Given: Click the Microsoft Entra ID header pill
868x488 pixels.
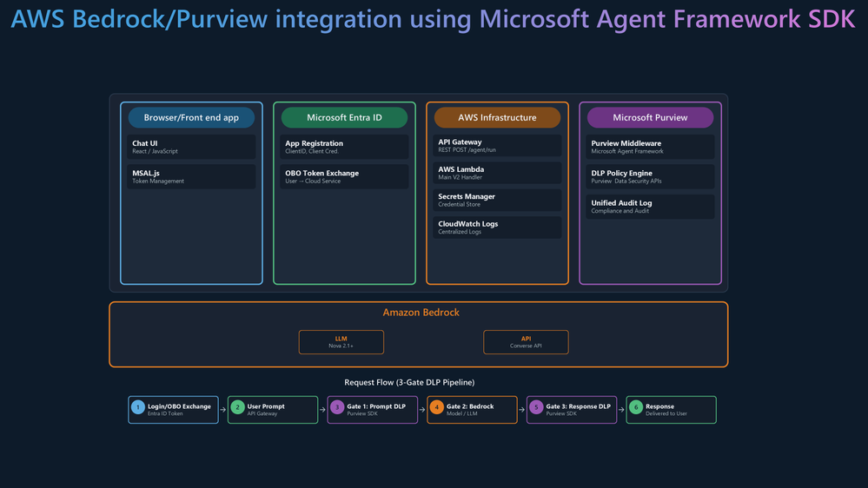Looking at the screenshot, I should click(x=344, y=117).
